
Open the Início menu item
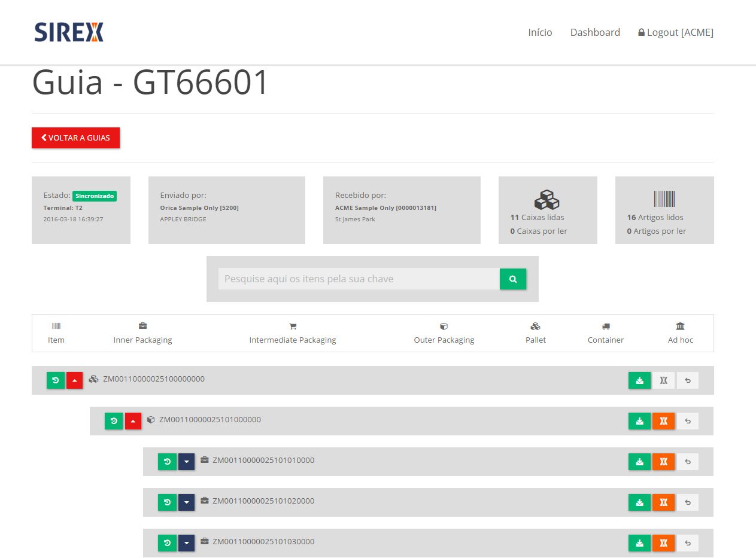(540, 32)
